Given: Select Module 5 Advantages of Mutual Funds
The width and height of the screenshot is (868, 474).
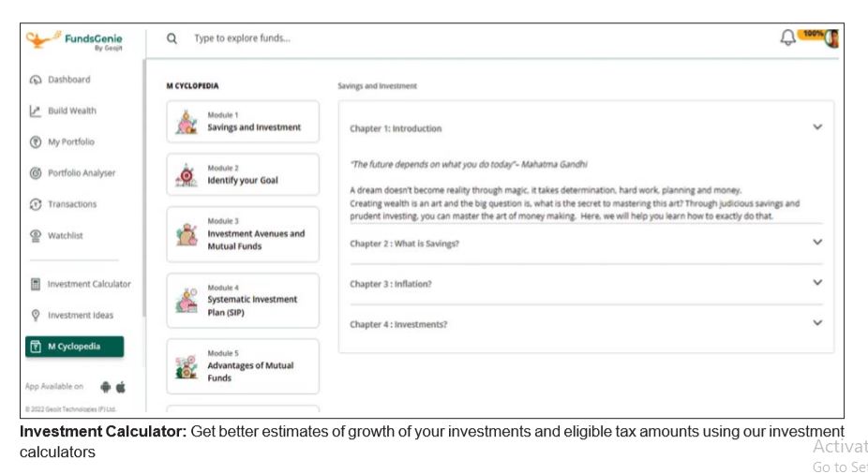Looking at the screenshot, I should [x=243, y=366].
